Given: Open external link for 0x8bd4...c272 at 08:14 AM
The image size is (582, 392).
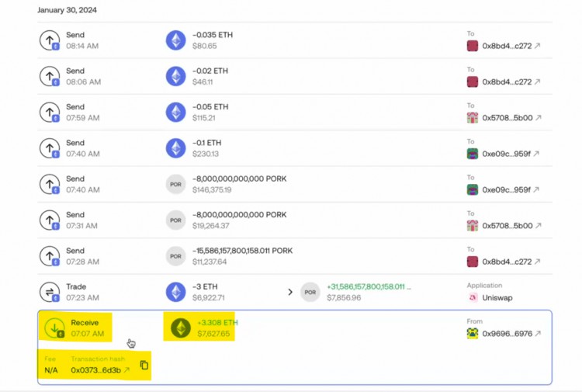Looking at the screenshot, I should pos(538,46).
